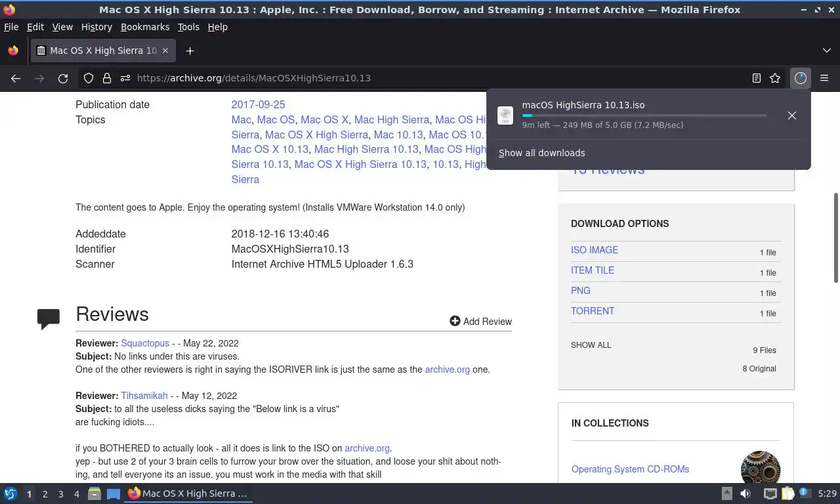Click the notification alert tray icon
This screenshot has height=504, width=840.
click(x=803, y=493)
